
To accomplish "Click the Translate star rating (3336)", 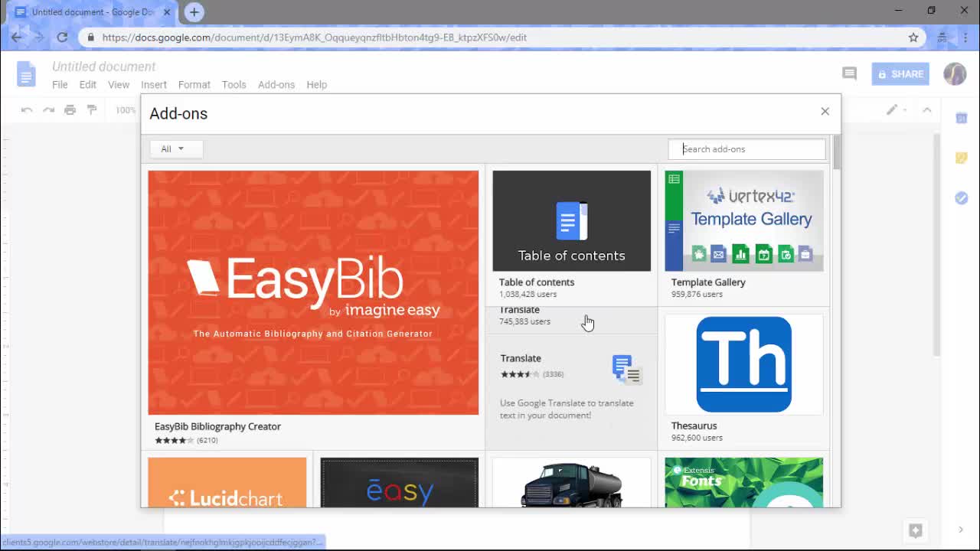I will 532,374.
